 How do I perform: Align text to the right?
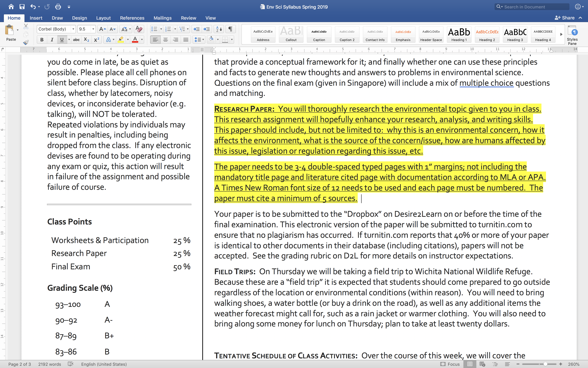click(x=176, y=40)
